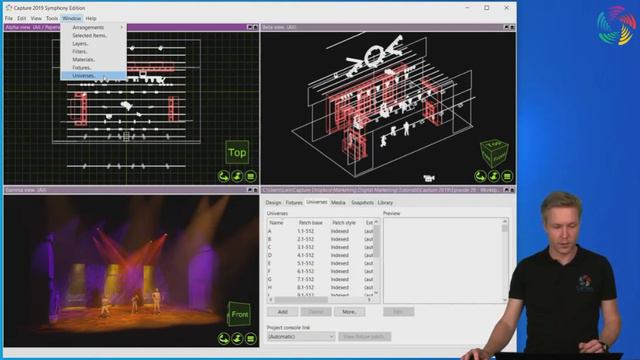Expand the Arrangements submenu
This screenshot has height=360, width=640.
tap(93, 27)
